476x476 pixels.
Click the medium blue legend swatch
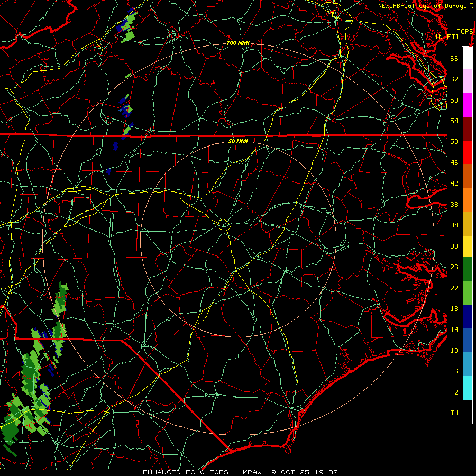coord(467,340)
